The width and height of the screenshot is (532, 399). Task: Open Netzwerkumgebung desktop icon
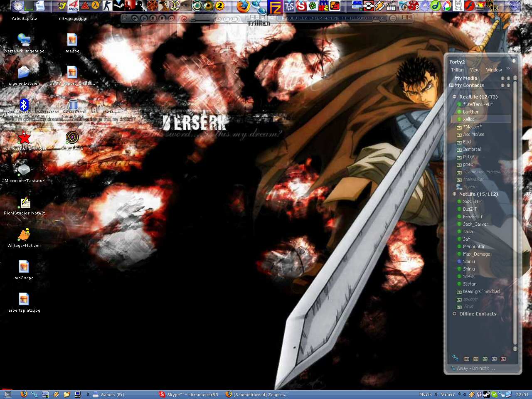(x=24, y=43)
